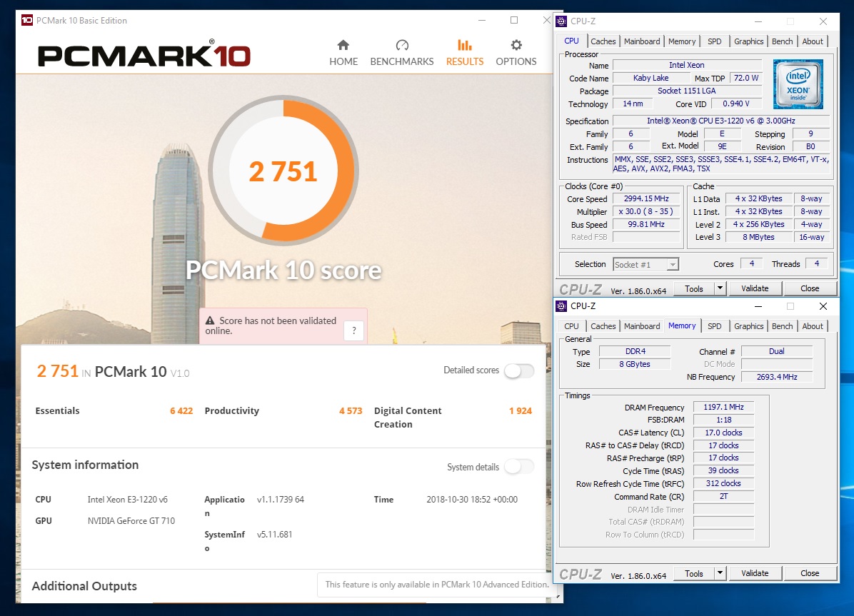Click Validate button in top CPU-Z

click(754, 288)
